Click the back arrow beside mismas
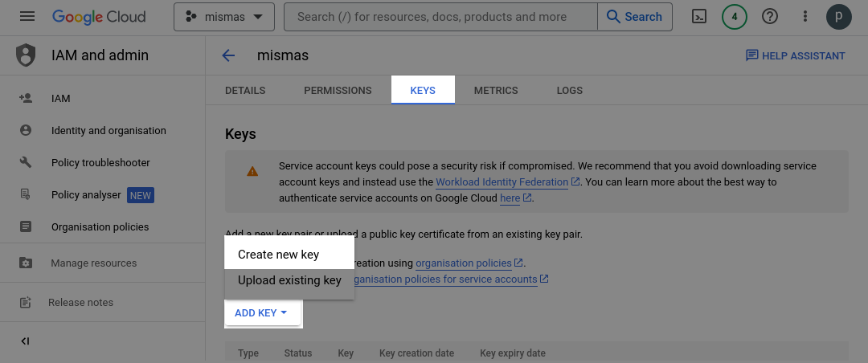Screen dimensions: 868x363 [x=228, y=55]
